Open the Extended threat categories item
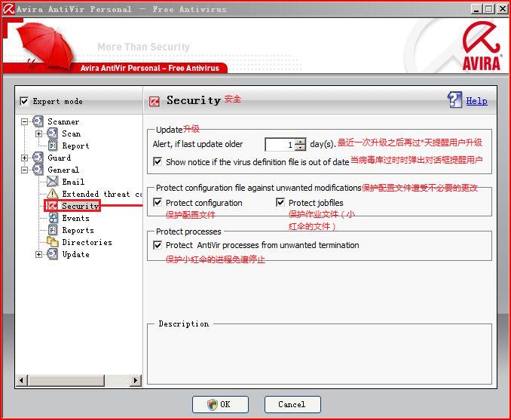 [102, 194]
